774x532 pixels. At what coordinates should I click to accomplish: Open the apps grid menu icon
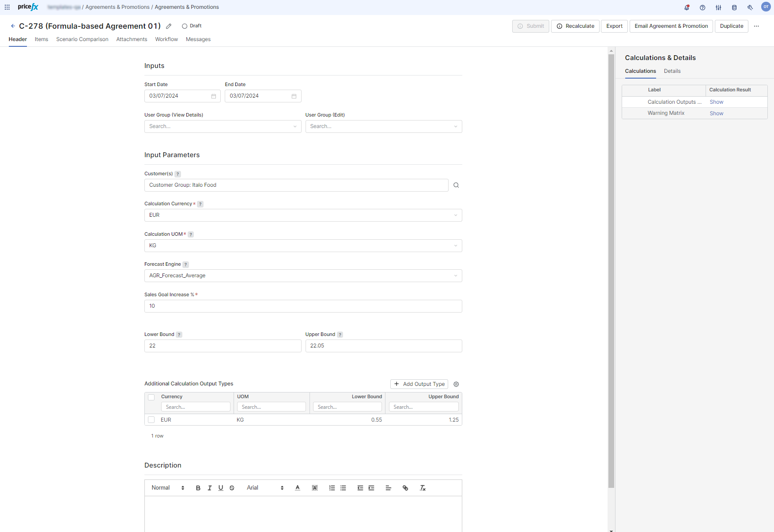[x=7, y=7]
